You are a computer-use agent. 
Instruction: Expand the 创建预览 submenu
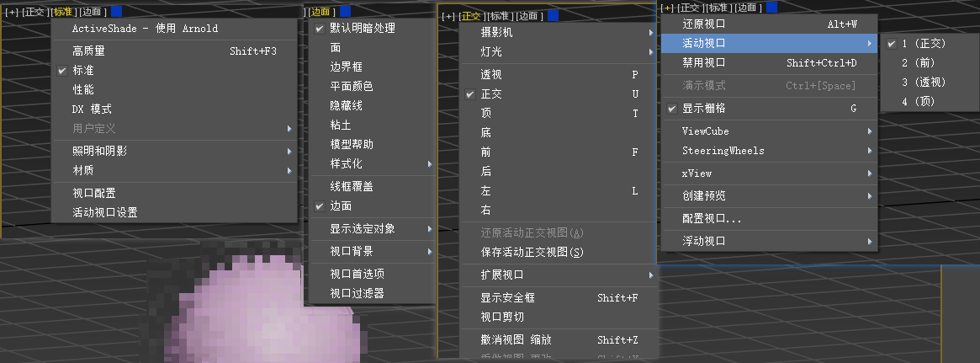pos(769,196)
